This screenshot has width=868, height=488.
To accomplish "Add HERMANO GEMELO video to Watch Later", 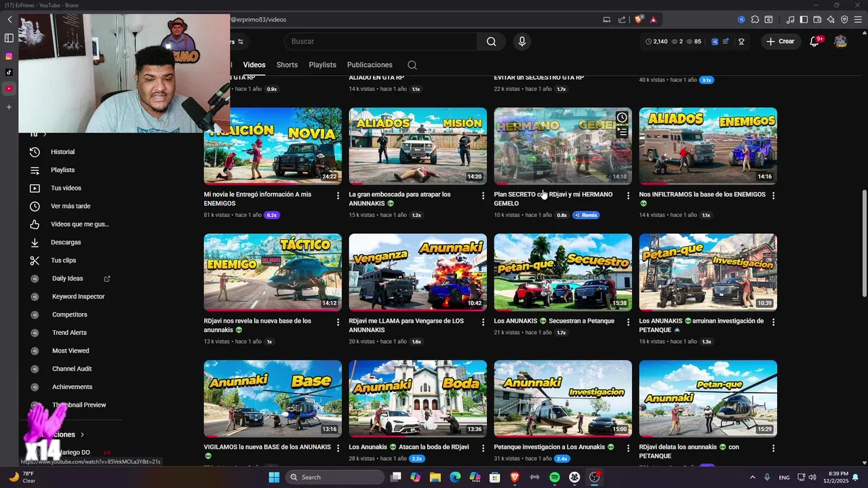I will pos(622,118).
